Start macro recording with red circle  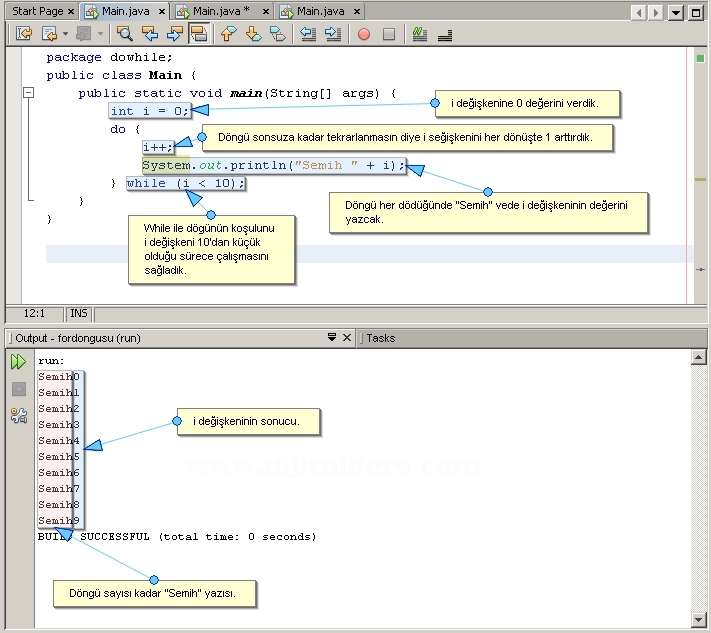363,34
